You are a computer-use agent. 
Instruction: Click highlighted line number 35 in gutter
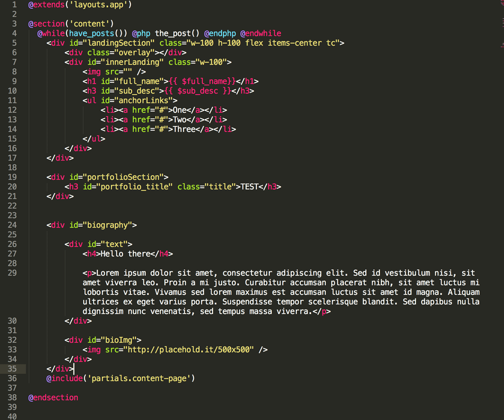coord(12,369)
